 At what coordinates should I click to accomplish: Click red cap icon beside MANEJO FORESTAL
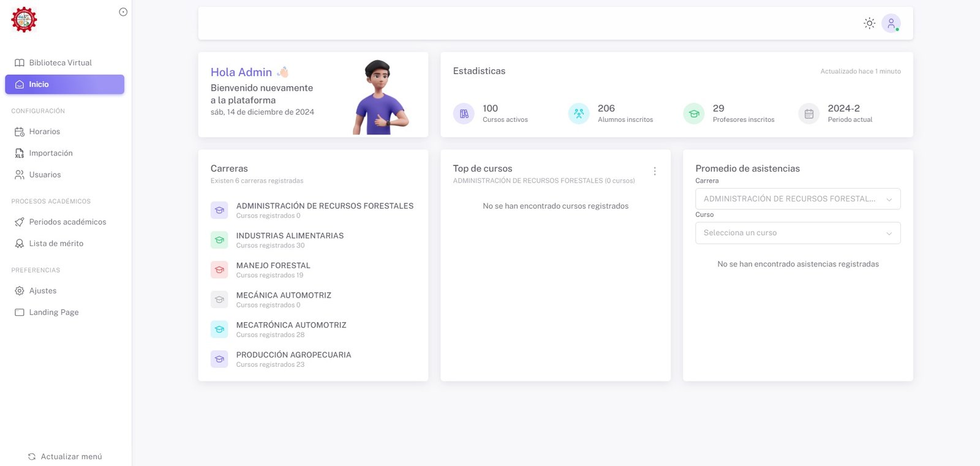coord(219,270)
